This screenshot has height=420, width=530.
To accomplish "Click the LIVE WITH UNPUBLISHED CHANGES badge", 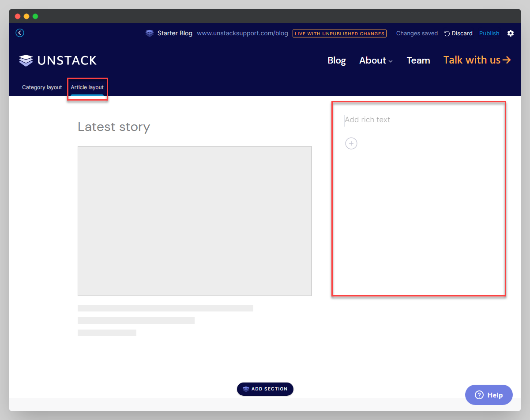I will click(x=339, y=33).
